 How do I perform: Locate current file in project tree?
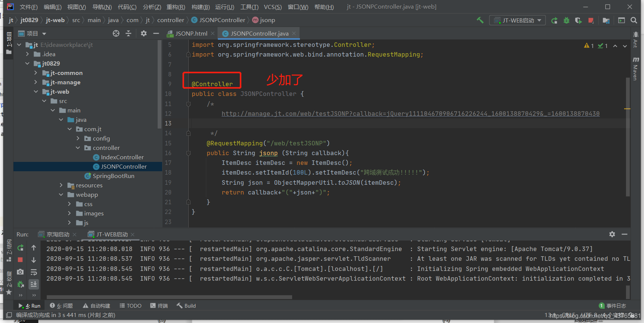[x=116, y=33]
